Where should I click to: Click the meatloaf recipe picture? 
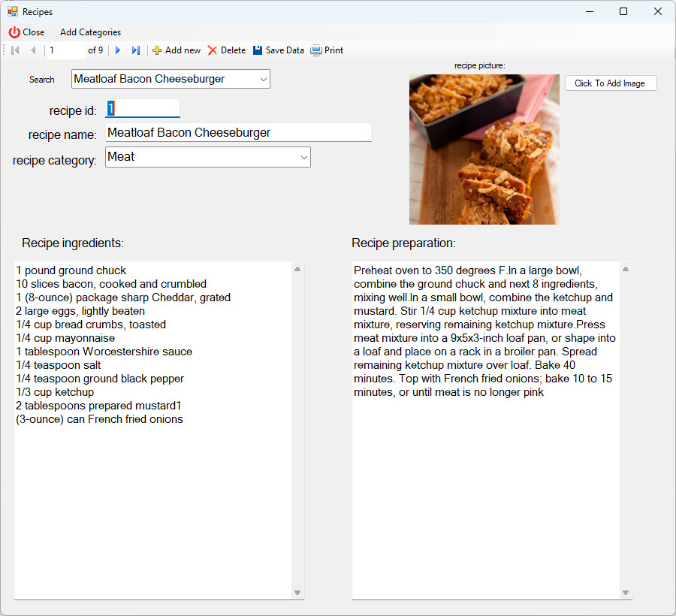(484, 149)
